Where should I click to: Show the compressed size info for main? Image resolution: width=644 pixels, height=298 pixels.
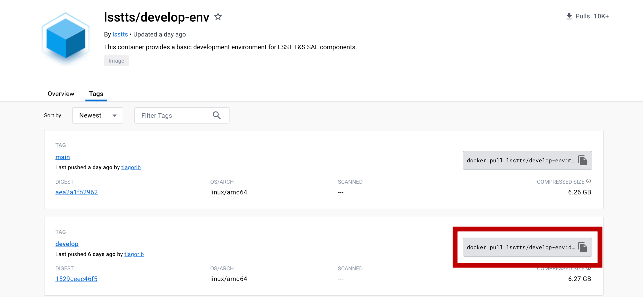click(x=589, y=181)
